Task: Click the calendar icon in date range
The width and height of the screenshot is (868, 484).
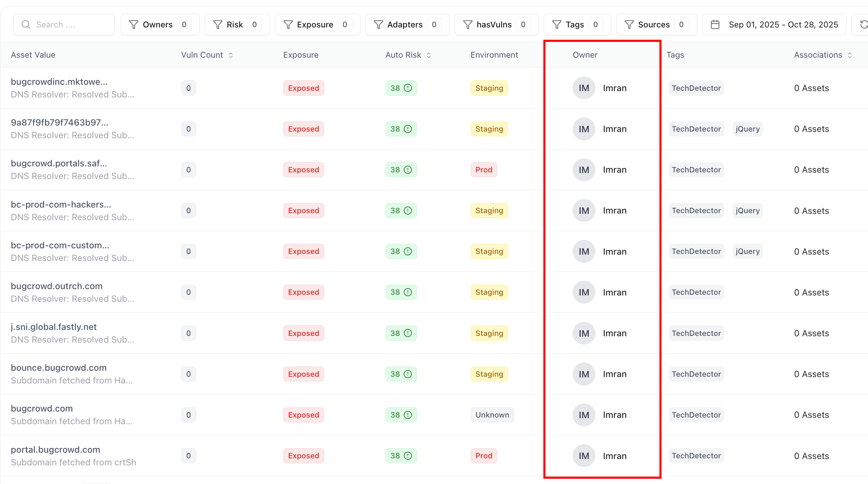Action: 715,25
